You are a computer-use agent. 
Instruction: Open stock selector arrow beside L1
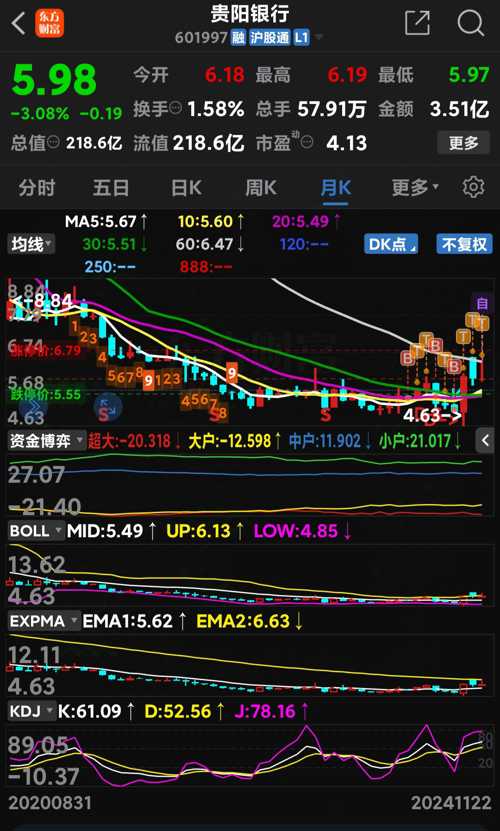pos(319,38)
